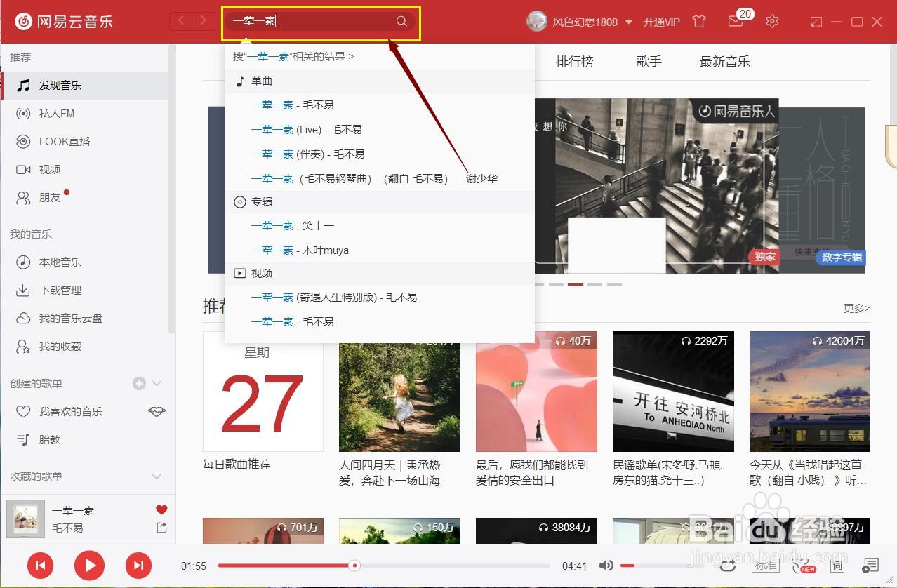Viewport: 897px width, 588px height.
Task: Open 私人FM in sidebar
Action: (x=84, y=113)
